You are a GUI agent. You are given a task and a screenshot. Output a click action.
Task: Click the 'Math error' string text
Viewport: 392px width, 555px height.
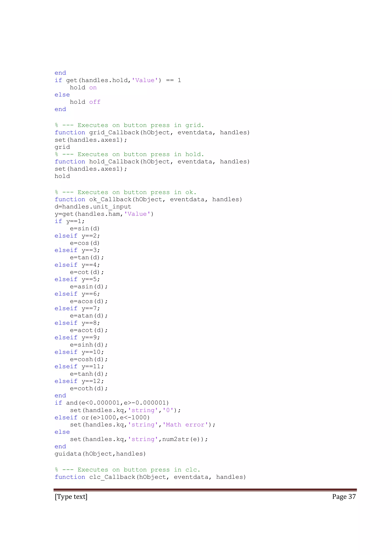click(185, 425)
